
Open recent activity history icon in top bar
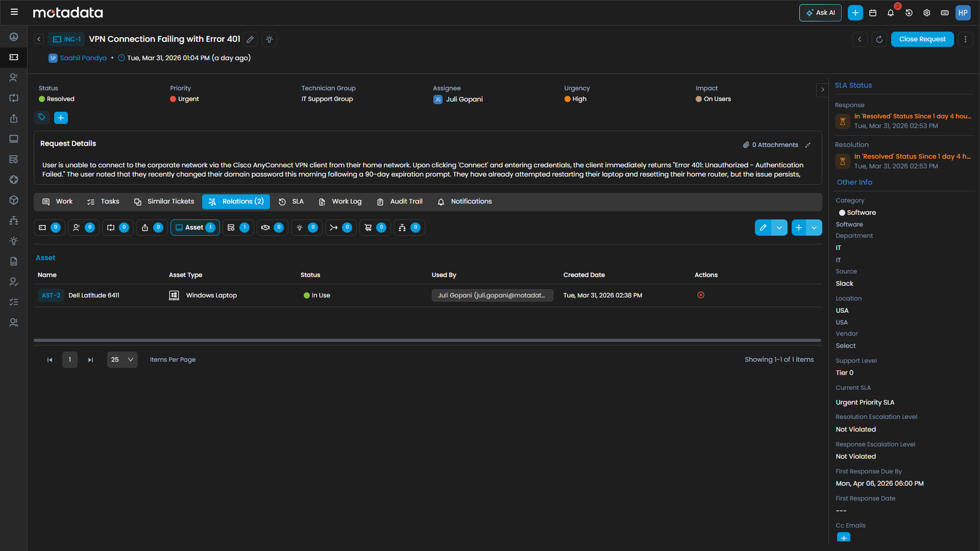(909, 12)
